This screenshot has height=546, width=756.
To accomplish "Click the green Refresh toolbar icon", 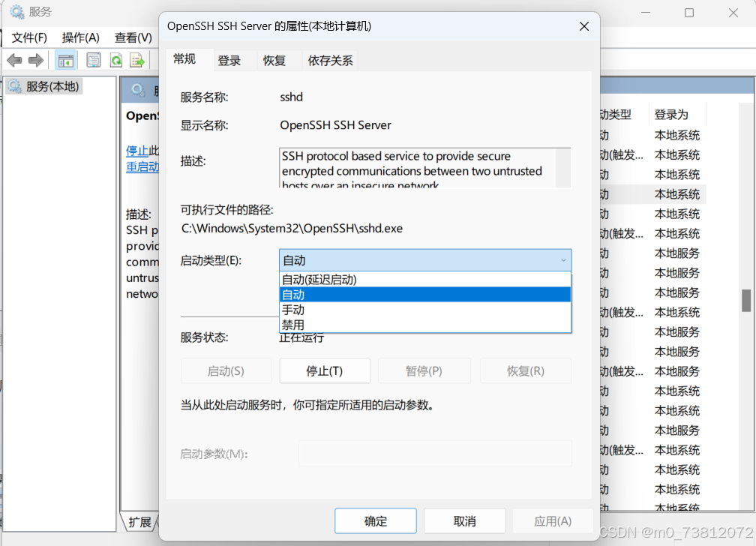I will [116, 60].
